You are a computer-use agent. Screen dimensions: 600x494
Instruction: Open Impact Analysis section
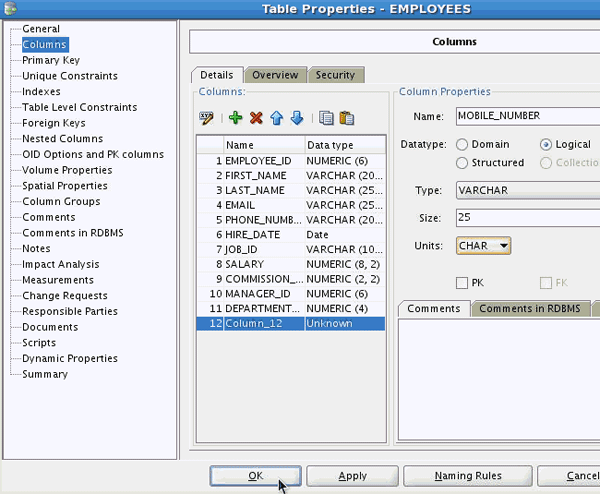click(x=60, y=264)
